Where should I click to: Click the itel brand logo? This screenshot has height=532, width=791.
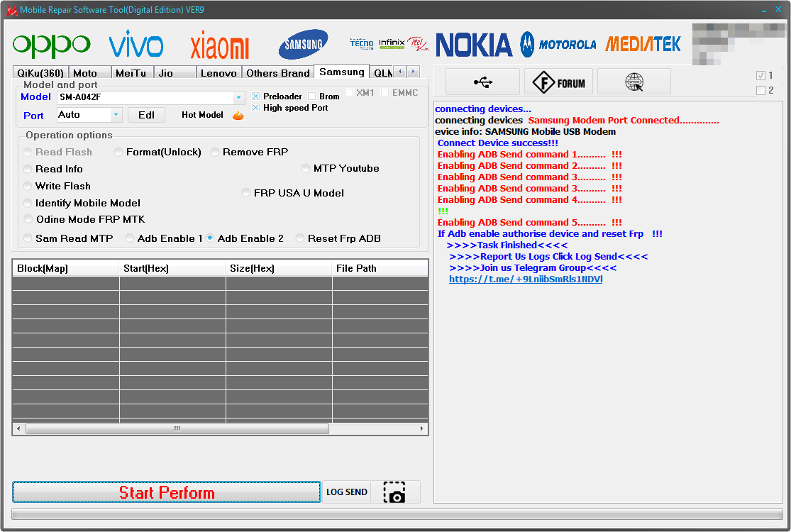[418, 44]
